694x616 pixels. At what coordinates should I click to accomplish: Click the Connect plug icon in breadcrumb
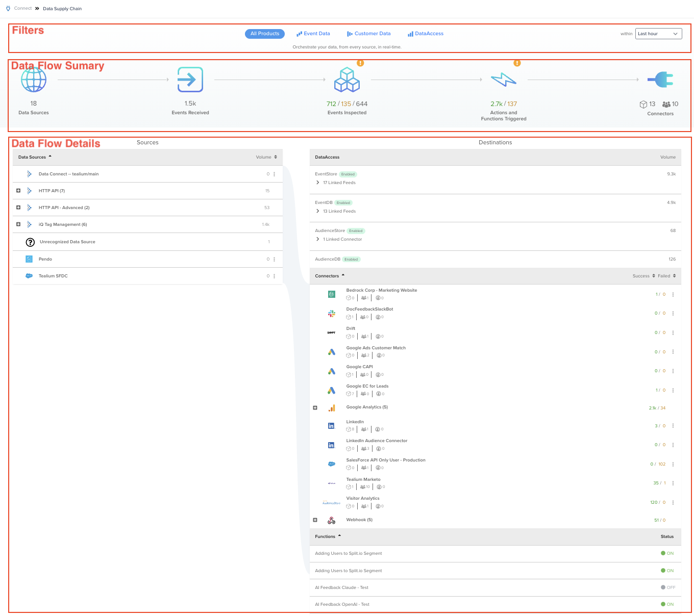8,9
